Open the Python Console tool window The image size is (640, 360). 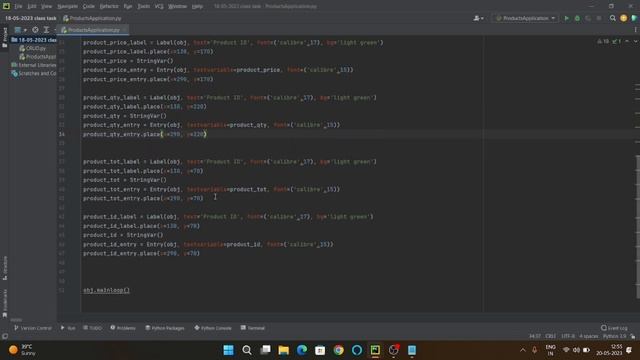tap(213, 328)
